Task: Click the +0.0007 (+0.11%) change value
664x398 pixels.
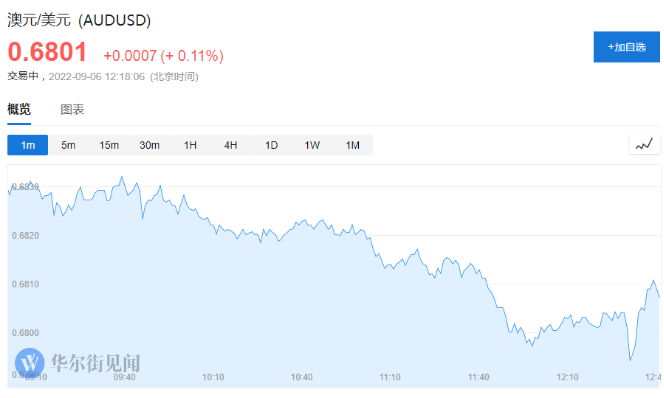Action: [x=163, y=55]
